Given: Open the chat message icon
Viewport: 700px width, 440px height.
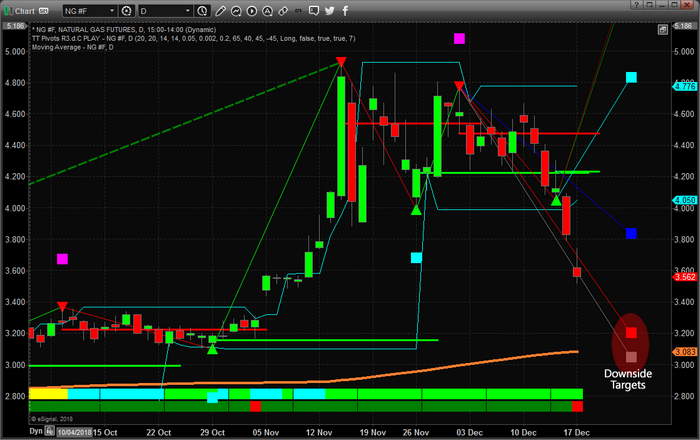Looking at the screenshot, I should 314,11.
